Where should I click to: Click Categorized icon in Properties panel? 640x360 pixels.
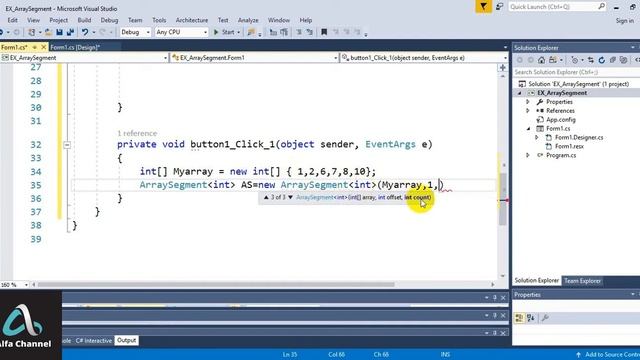point(519,318)
